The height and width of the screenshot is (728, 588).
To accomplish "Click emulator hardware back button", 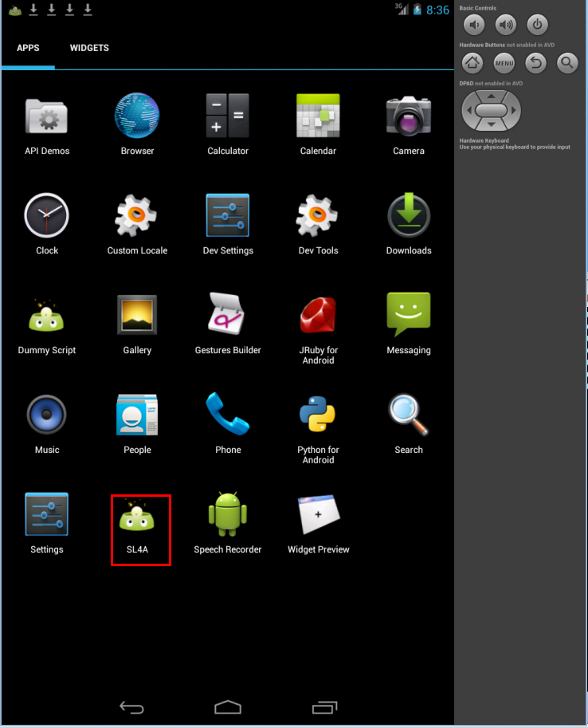I will pos(535,63).
